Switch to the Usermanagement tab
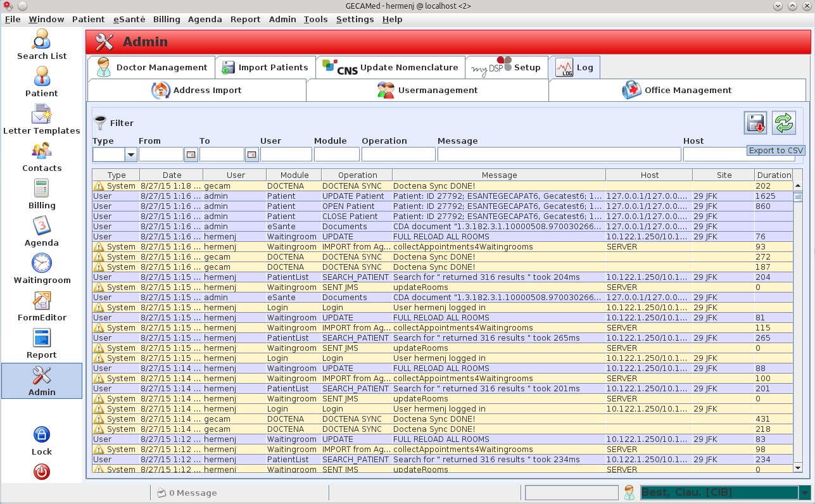 427,91
